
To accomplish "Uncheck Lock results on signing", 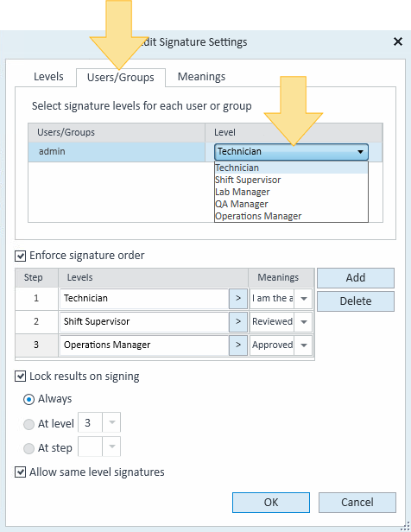I will 21,377.
